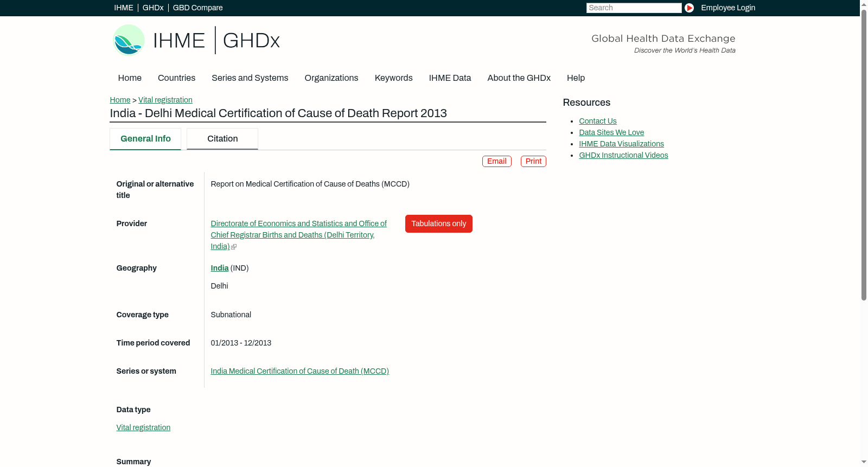Click the 'Global Health Data Exchange' tagline
Image resolution: width=868 pixels, height=467 pixels.
(x=663, y=39)
